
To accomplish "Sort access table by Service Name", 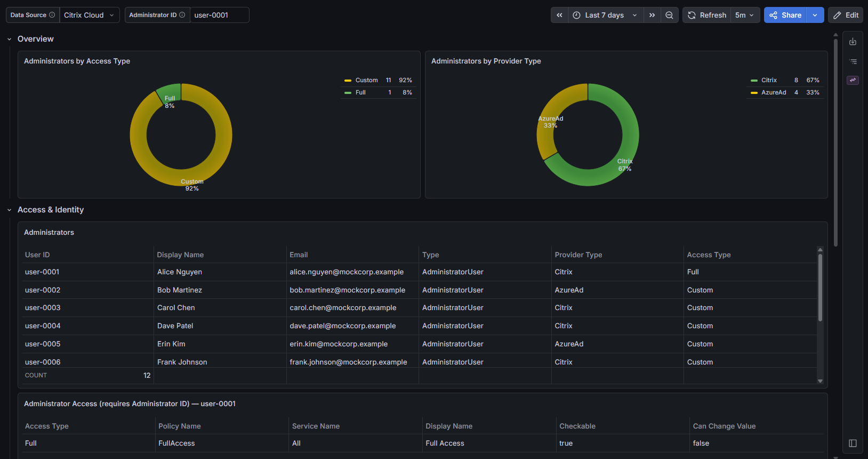I will click(316, 426).
